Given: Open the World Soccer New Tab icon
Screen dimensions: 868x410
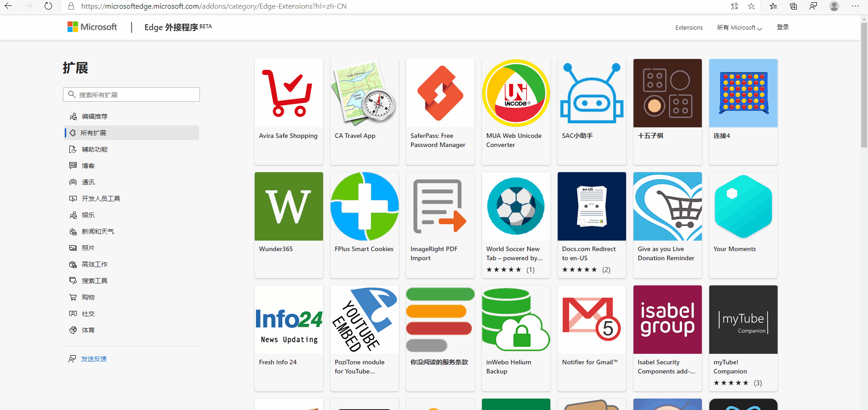Looking at the screenshot, I should 516,206.
